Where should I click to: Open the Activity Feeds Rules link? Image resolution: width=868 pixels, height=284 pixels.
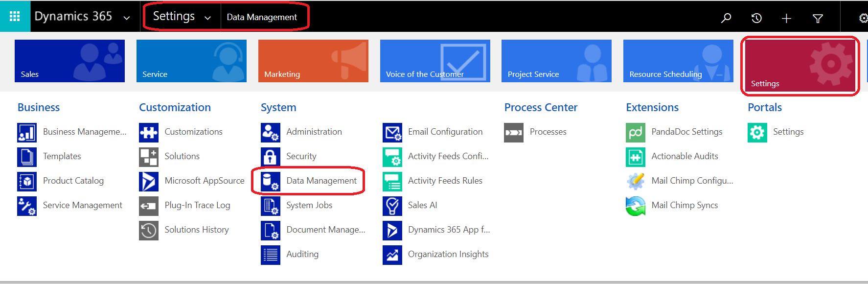tap(445, 181)
